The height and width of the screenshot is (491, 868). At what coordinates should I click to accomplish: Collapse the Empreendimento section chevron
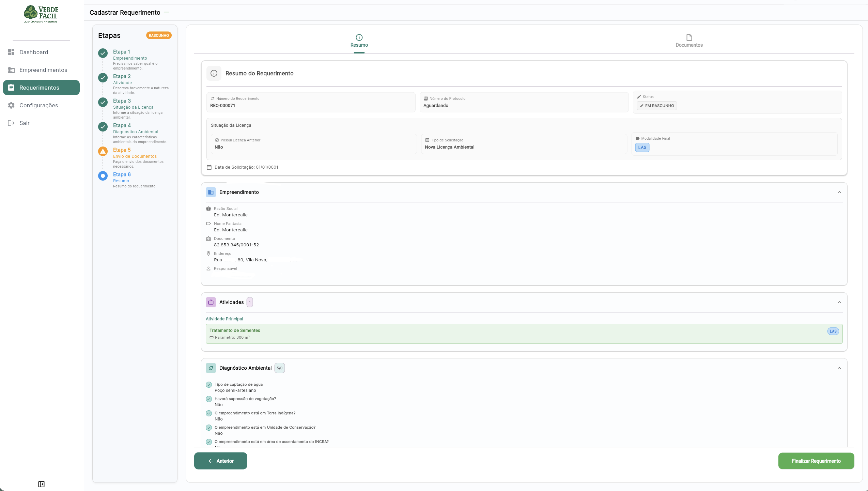pos(839,192)
